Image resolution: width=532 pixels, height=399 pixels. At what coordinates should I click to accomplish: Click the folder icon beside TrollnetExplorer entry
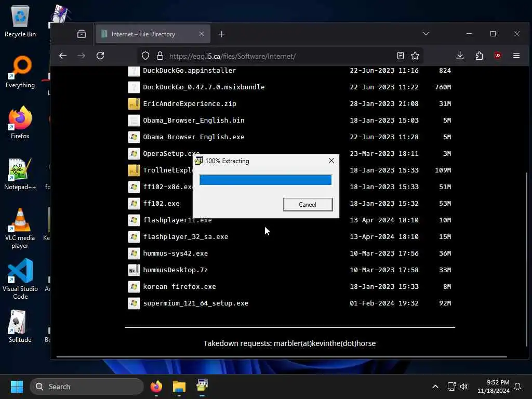click(x=134, y=170)
